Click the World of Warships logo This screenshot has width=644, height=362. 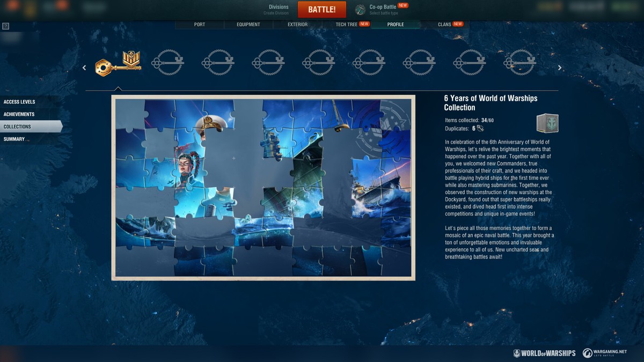[x=544, y=353]
